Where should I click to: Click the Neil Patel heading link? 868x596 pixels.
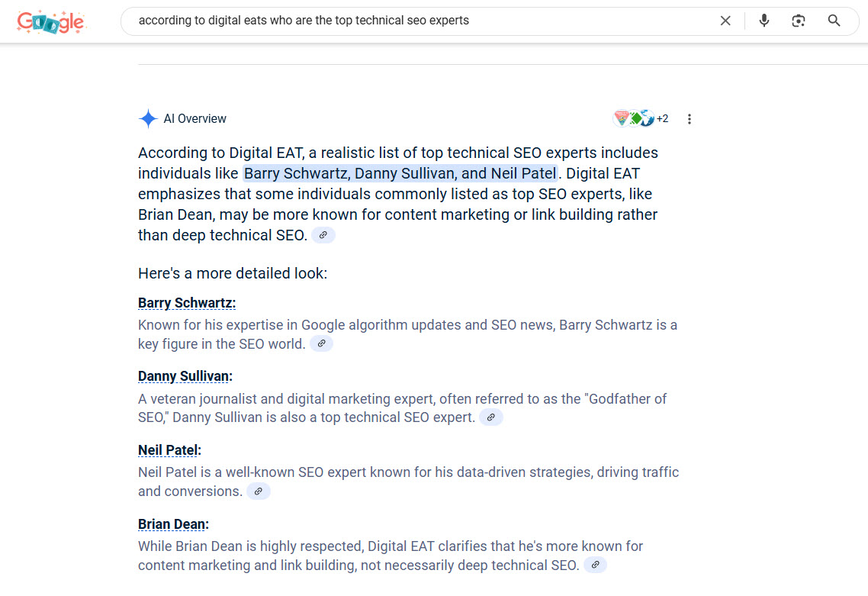click(x=169, y=450)
